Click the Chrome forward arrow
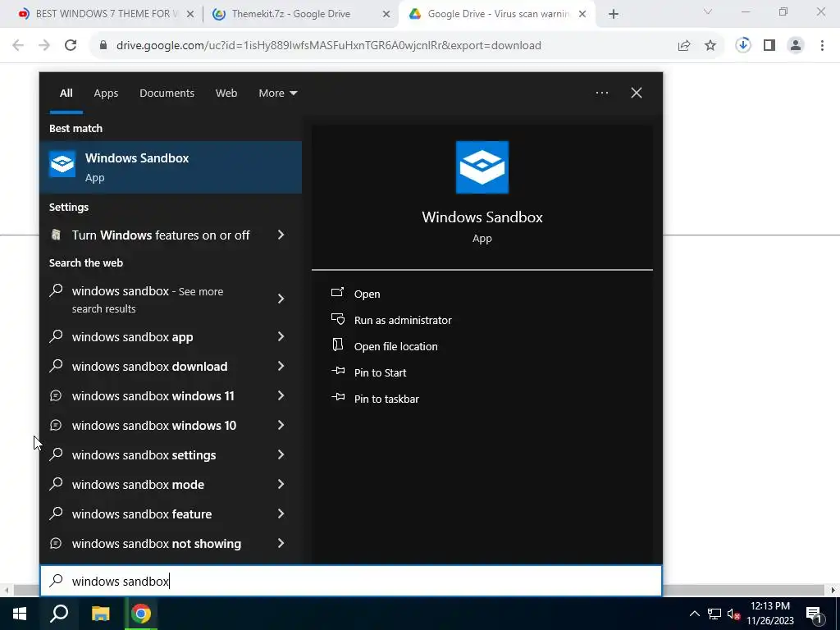 point(44,45)
